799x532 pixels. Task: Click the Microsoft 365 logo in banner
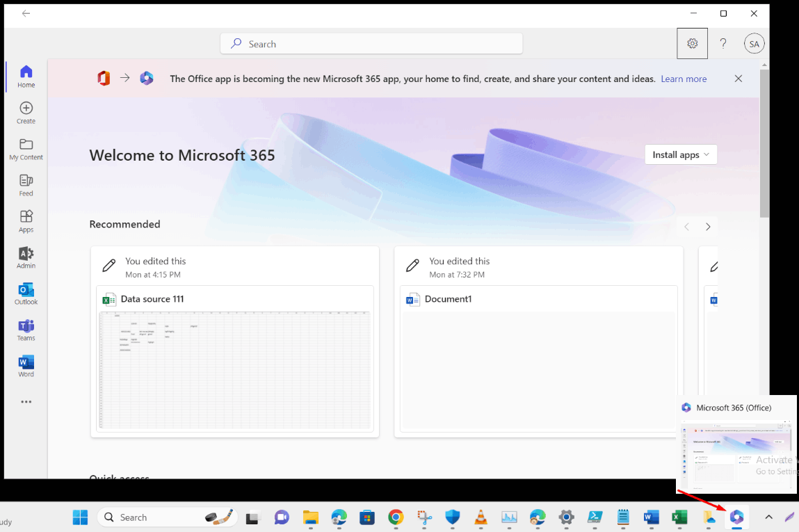[147, 78]
